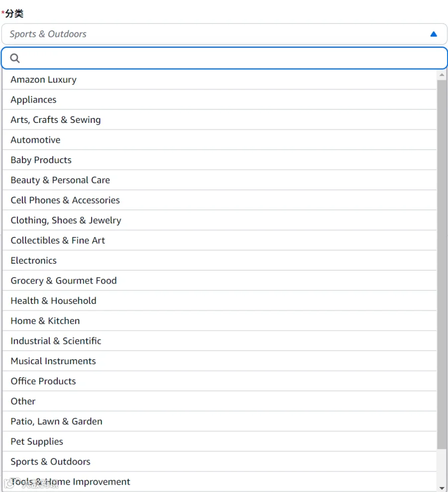Click the blue collapse triangle arrow
The width and height of the screenshot is (448, 492).
[434, 34]
